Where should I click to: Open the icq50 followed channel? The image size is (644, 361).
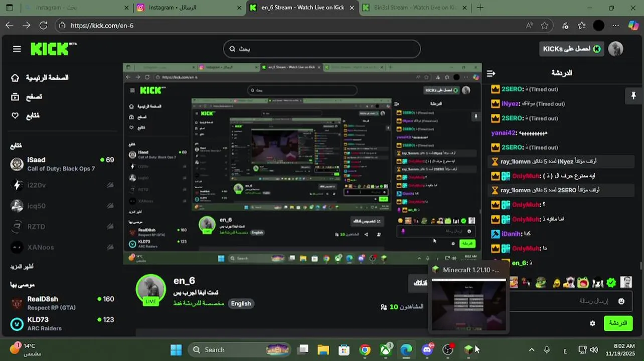(62, 206)
